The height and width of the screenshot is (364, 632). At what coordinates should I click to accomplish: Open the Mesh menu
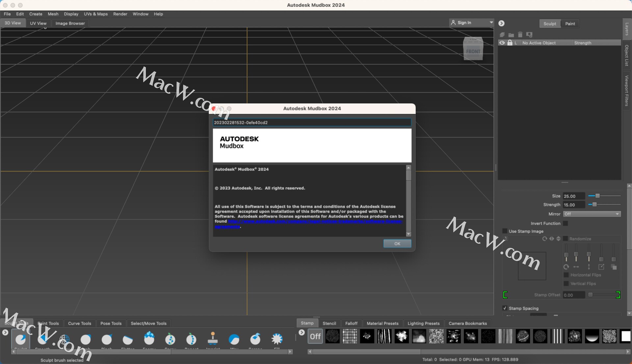click(x=53, y=14)
